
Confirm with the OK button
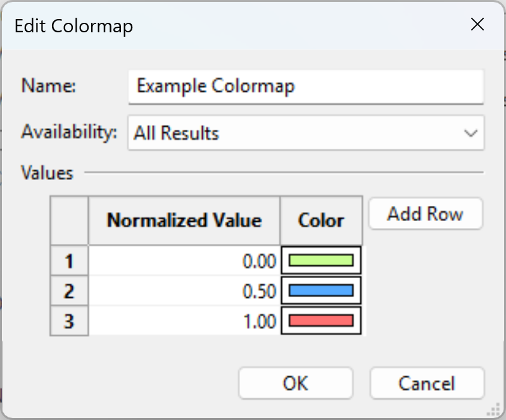(x=296, y=383)
